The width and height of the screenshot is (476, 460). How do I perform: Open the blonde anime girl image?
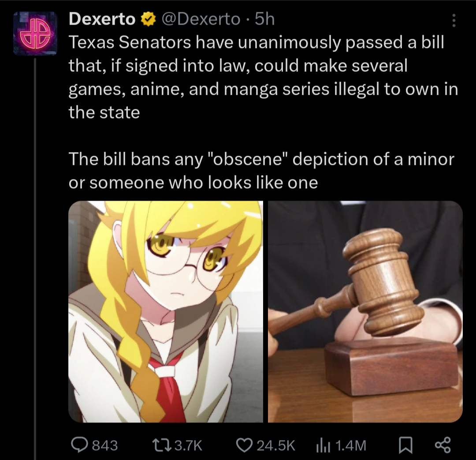(x=166, y=311)
